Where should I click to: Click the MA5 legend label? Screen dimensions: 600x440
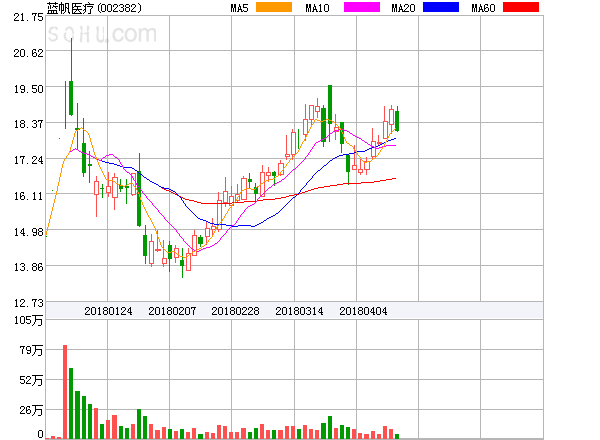tap(239, 8)
